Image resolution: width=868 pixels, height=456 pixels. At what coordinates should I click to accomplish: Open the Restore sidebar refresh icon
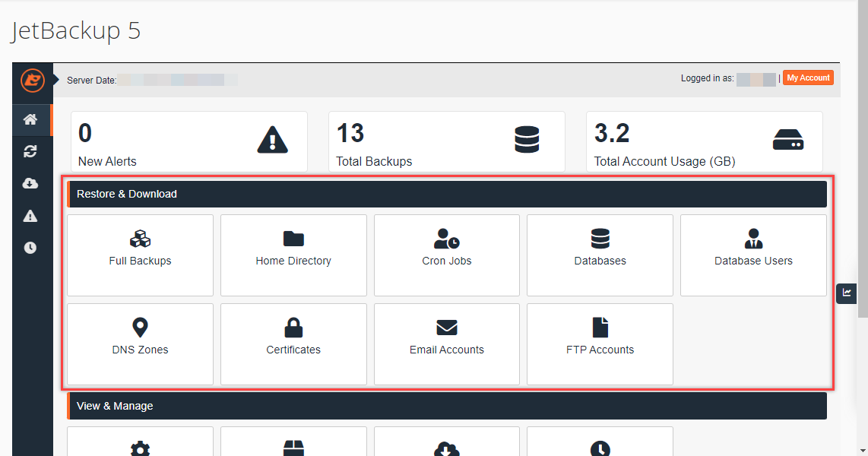(x=30, y=151)
